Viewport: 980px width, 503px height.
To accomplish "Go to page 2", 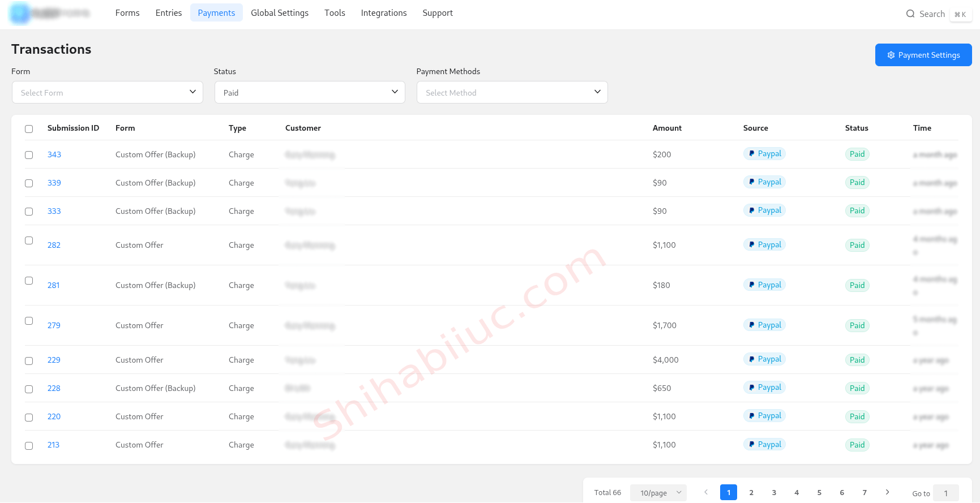I will 751,492.
